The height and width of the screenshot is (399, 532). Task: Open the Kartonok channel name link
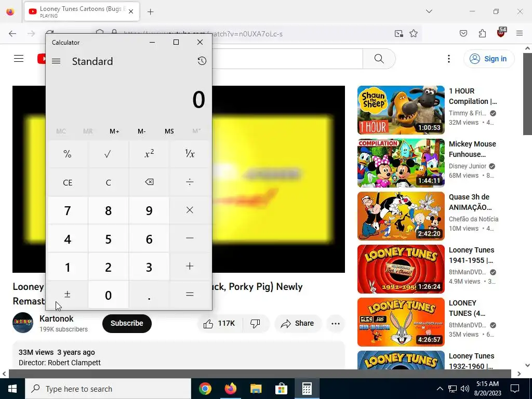(x=56, y=318)
